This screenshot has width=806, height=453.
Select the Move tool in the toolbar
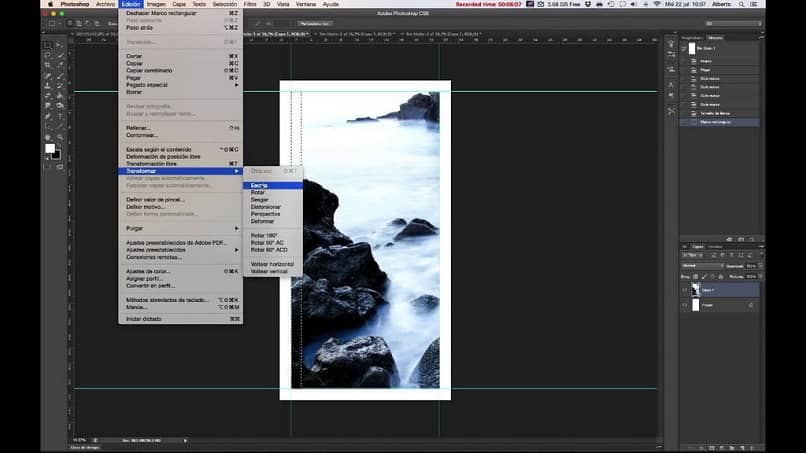tap(60, 45)
